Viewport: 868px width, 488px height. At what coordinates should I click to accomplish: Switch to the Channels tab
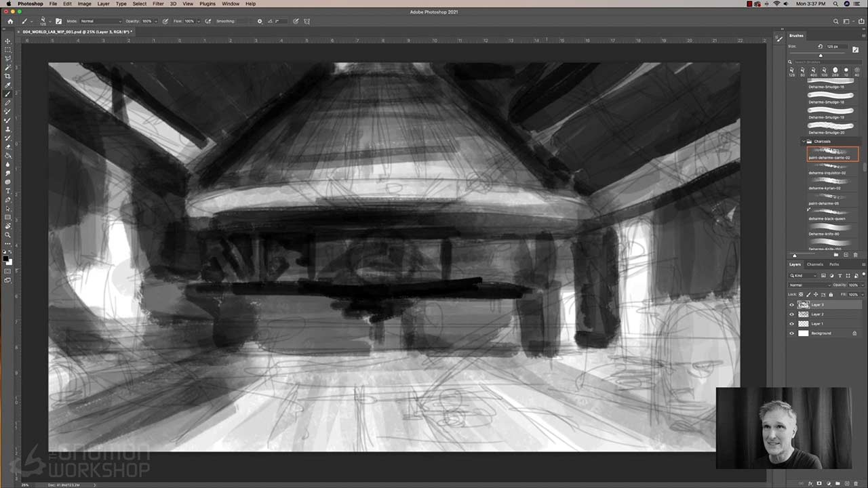click(814, 264)
